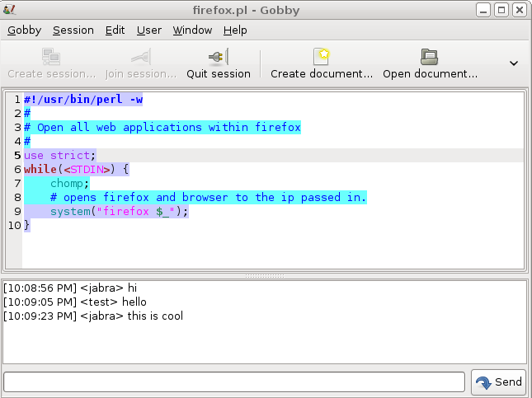Screen dimensions: 532x398
Task: Open the Edit menu
Action: point(115,30)
